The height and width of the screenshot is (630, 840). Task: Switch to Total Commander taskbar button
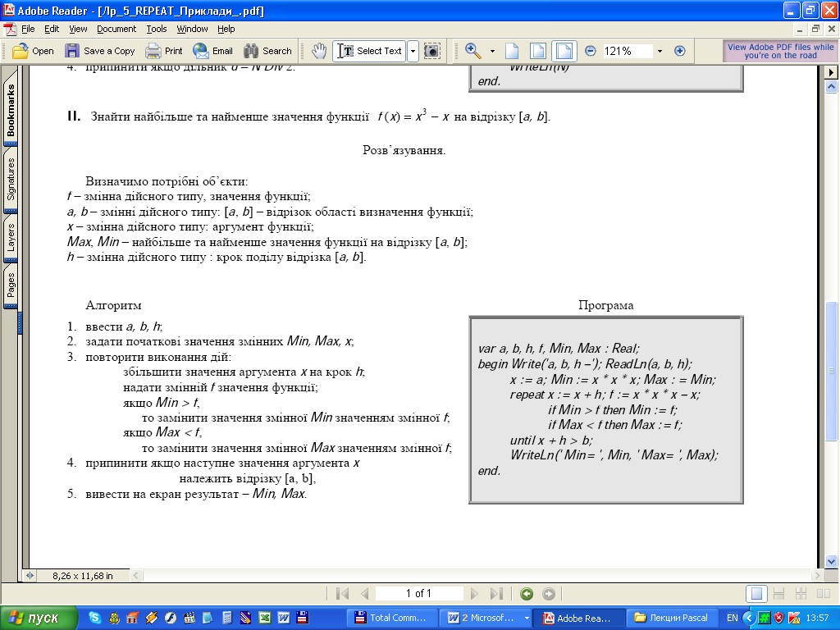[x=392, y=618]
